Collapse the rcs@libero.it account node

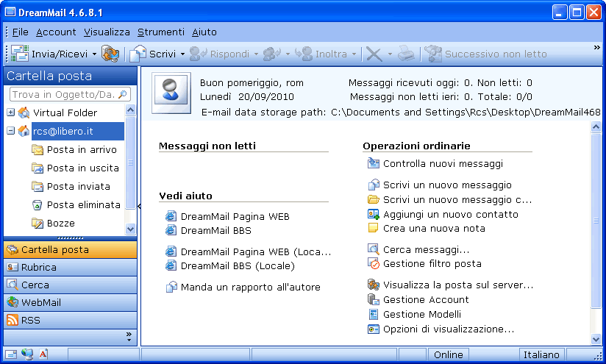11,131
